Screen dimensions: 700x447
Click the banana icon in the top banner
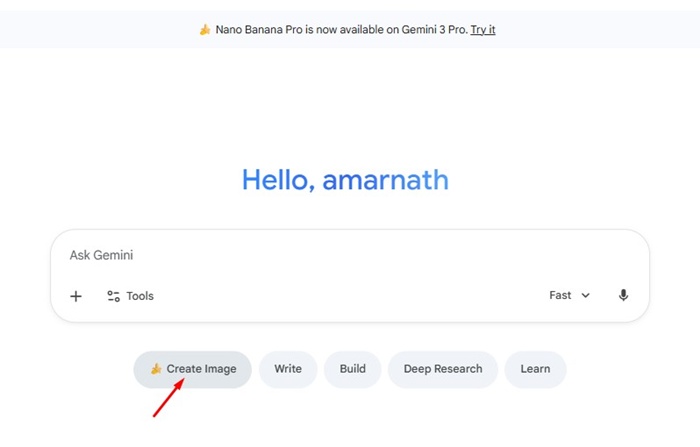tap(205, 30)
